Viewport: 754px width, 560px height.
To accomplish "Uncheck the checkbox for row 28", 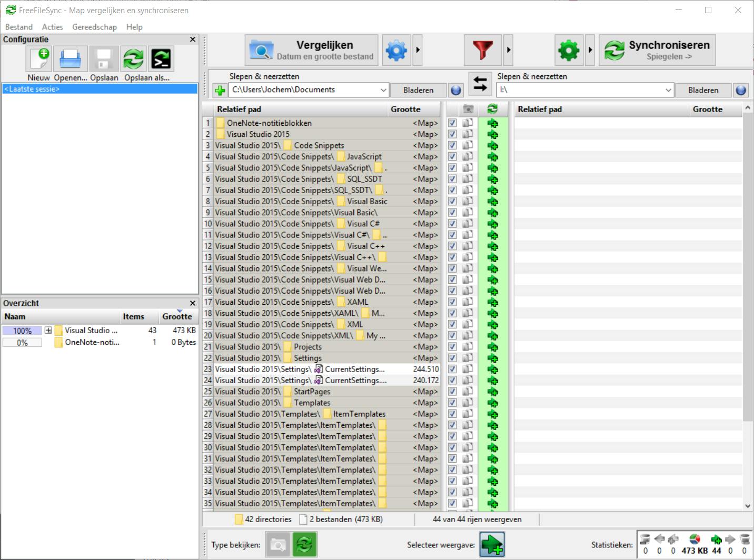I will click(x=452, y=425).
